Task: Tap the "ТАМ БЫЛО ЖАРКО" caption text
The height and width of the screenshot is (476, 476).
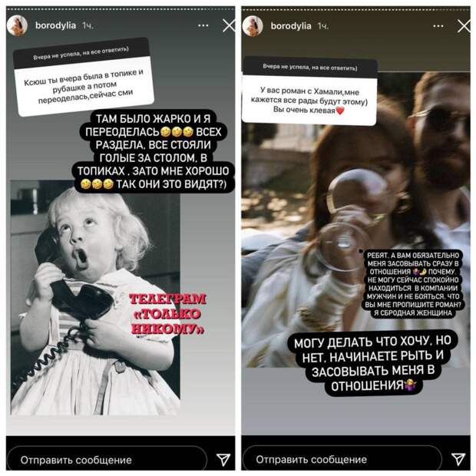Action: (x=154, y=151)
